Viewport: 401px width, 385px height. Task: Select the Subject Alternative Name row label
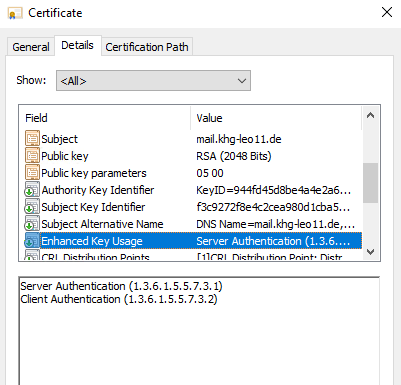pos(102,224)
